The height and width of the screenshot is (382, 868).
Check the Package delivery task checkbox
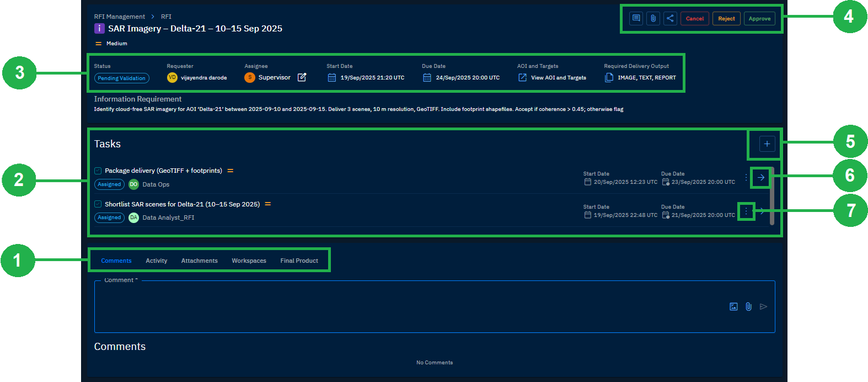point(98,171)
